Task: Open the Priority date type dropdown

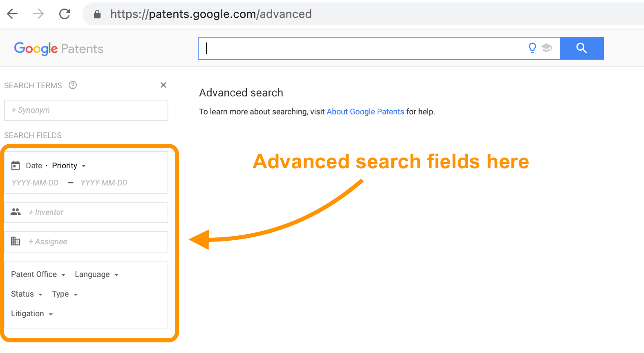Action: 69,165
